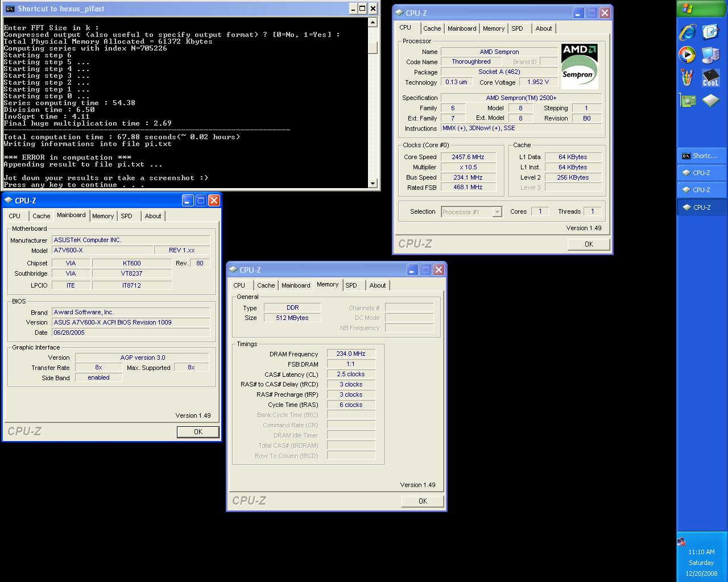Click the Side Band value enabled
Viewport: 728px width, 582px height.
[98, 377]
